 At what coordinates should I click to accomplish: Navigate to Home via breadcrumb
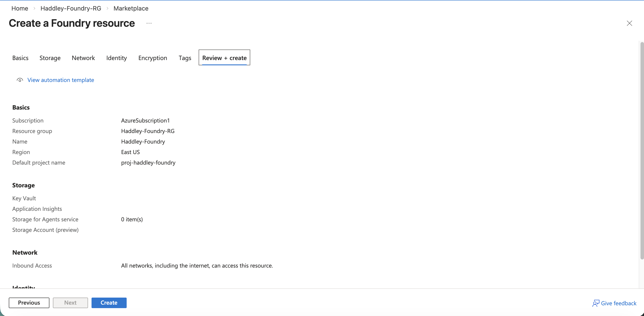tap(20, 8)
